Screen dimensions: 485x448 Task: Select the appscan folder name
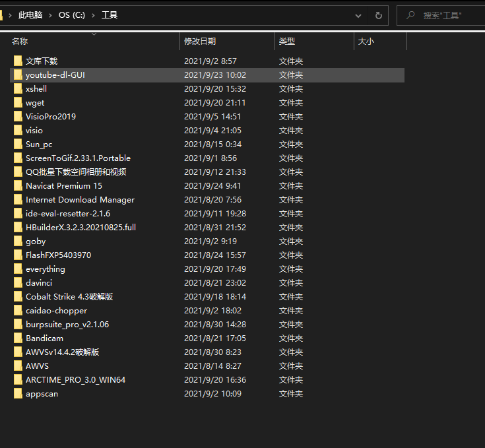(x=42, y=394)
